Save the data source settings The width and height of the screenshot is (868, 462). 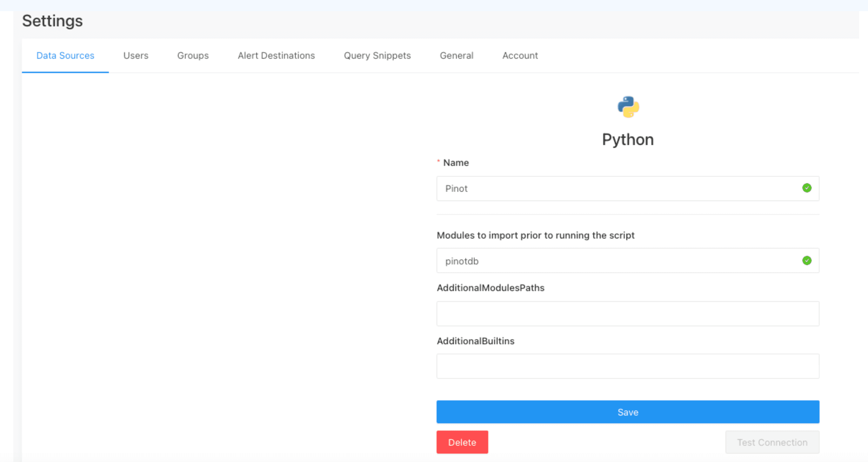[628, 412]
